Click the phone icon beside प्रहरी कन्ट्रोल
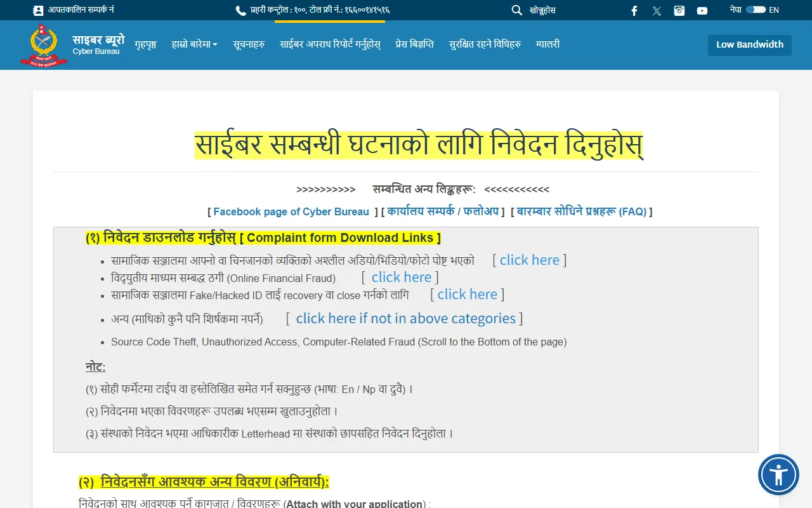Image resolution: width=812 pixels, height=508 pixels. tap(240, 10)
